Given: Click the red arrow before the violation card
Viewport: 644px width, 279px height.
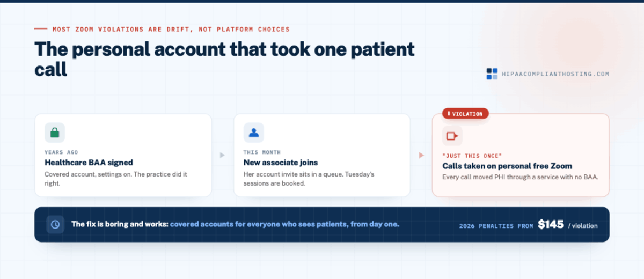Looking at the screenshot, I should coord(421,156).
